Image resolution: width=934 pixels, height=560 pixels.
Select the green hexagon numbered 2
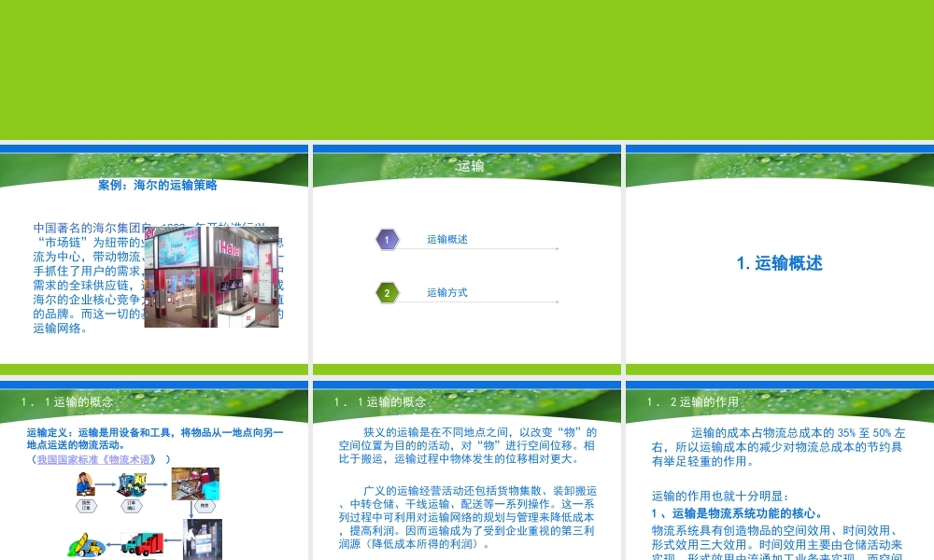pyautogui.click(x=388, y=291)
